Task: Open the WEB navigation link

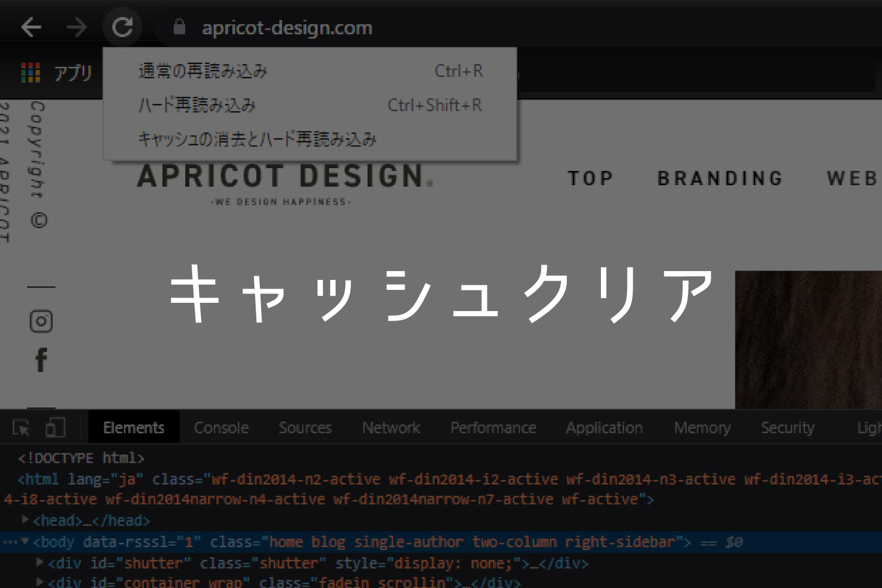Action: pos(853,178)
